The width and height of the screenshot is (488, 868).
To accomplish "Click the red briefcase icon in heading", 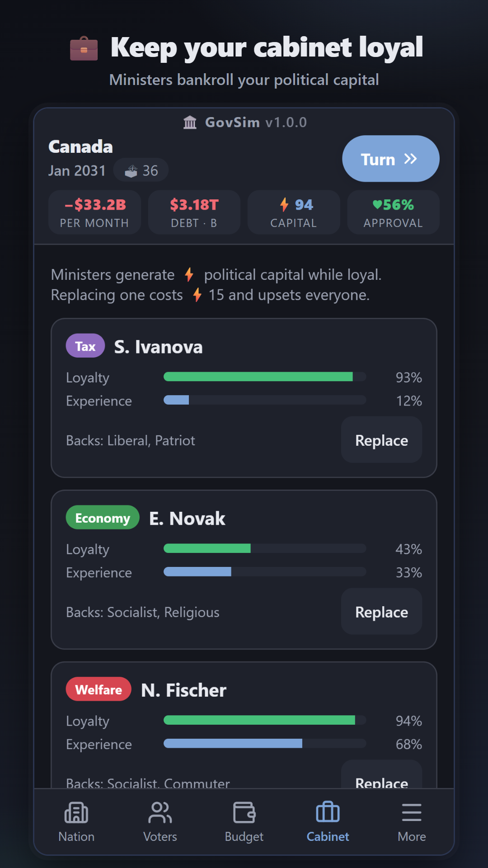I will coord(84,48).
